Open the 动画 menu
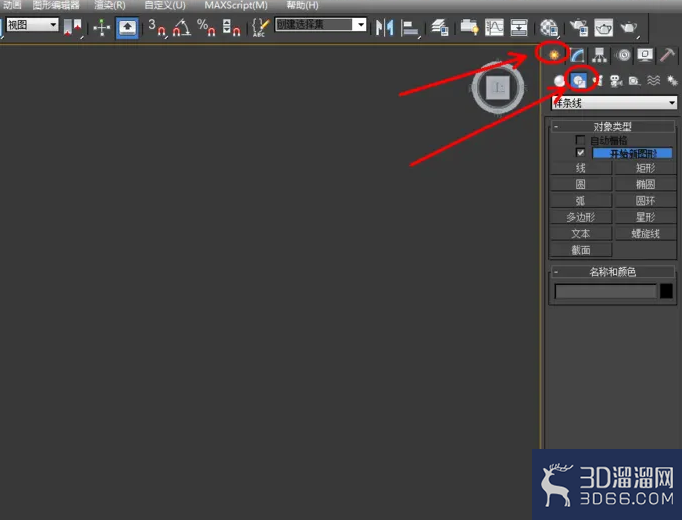682x520 pixels. click(x=12, y=5)
